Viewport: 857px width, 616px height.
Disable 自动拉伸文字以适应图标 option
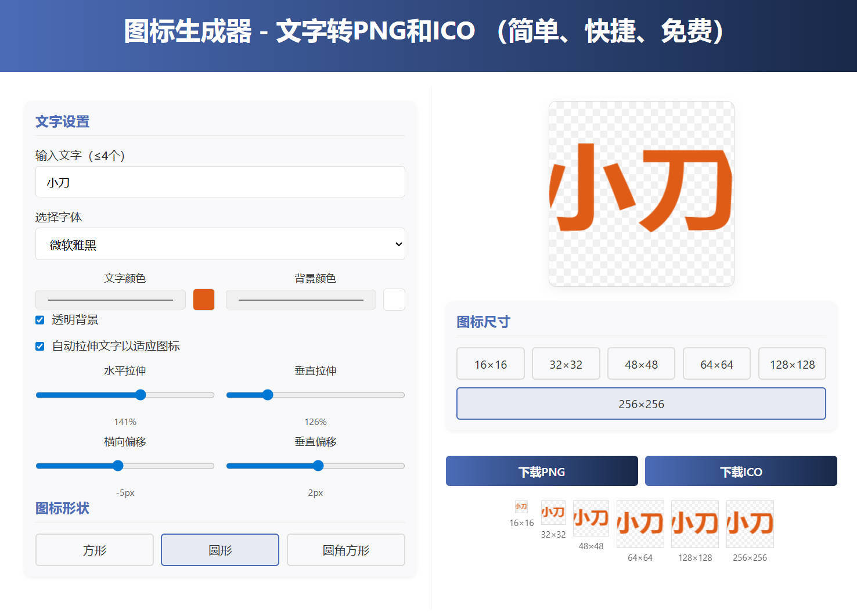click(x=39, y=345)
